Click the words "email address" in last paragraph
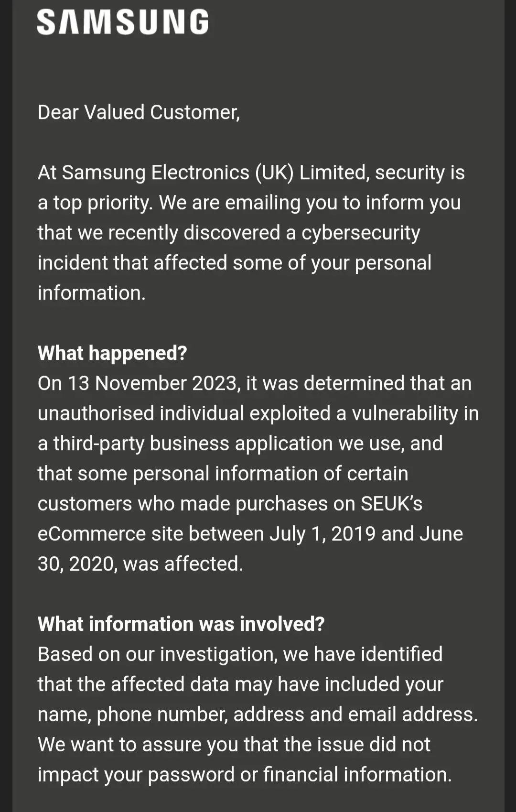This screenshot has width=516, height=812. pos(412,715)
